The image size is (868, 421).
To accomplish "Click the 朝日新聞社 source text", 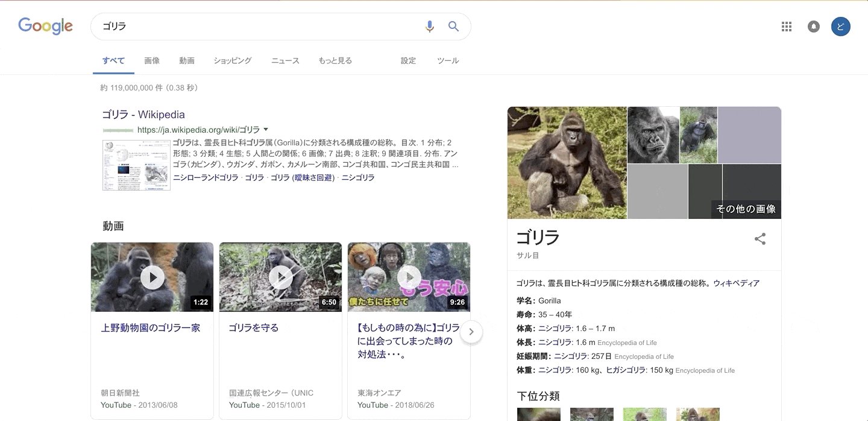I will (x=120, y=393).
